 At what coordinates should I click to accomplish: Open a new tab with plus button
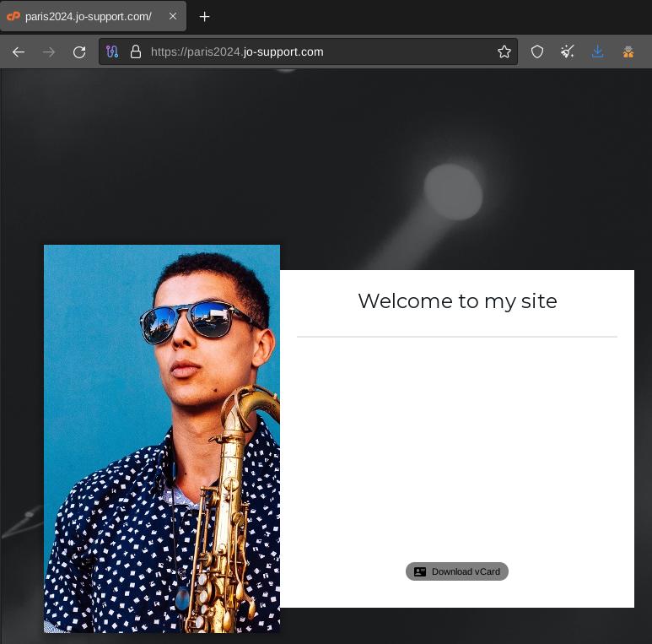[204, 16]
